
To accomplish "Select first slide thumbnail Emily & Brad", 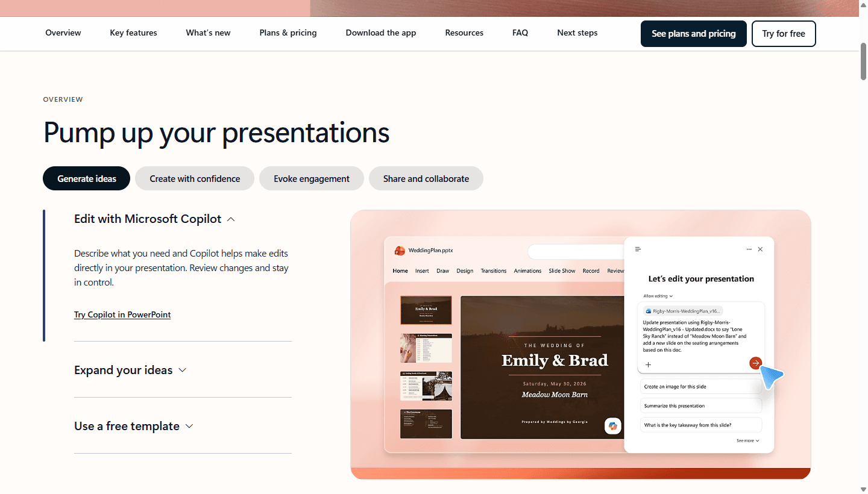I will (426, 310).
